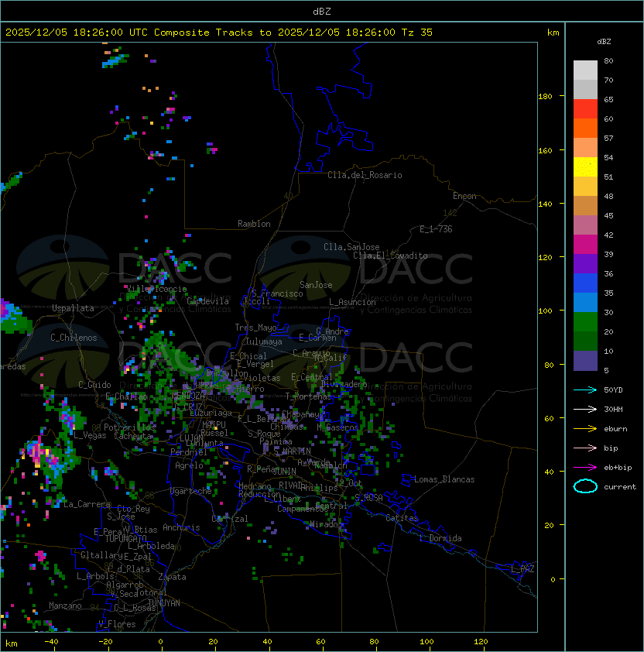Click the 'C_Chilenos' map label
Image resolution: width=644 pixels, height=652 pixels.
click(x=74, y=338)
